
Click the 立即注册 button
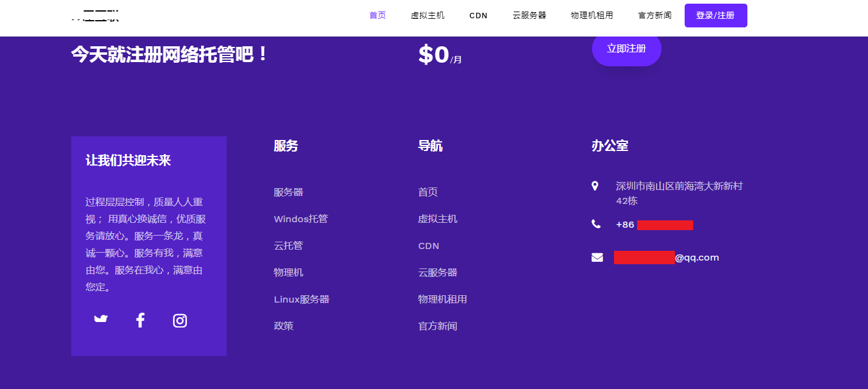tap(627, 49)
